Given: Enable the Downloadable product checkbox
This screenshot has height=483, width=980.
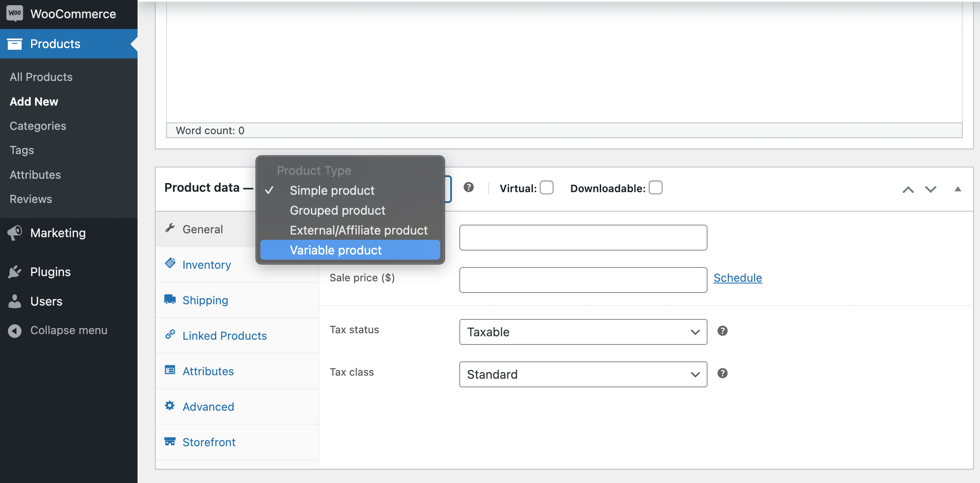Looking at the screenshot, I should (656, 188).
